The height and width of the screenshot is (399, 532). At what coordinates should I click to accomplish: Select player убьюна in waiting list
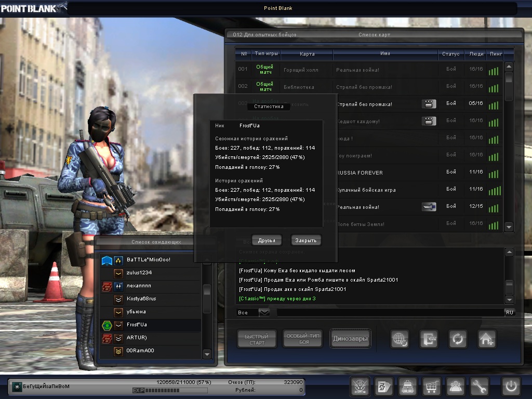point(150,312)
